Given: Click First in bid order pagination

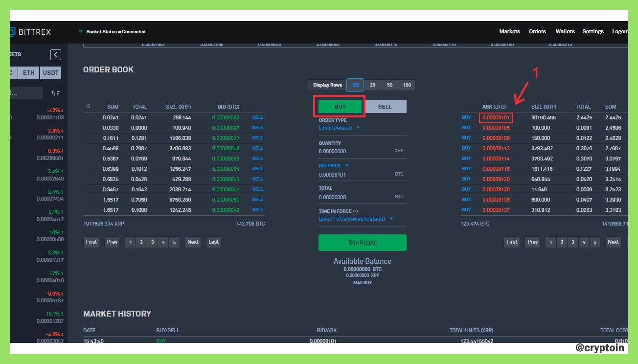Looking at the screenshot, I should point(91,242).
